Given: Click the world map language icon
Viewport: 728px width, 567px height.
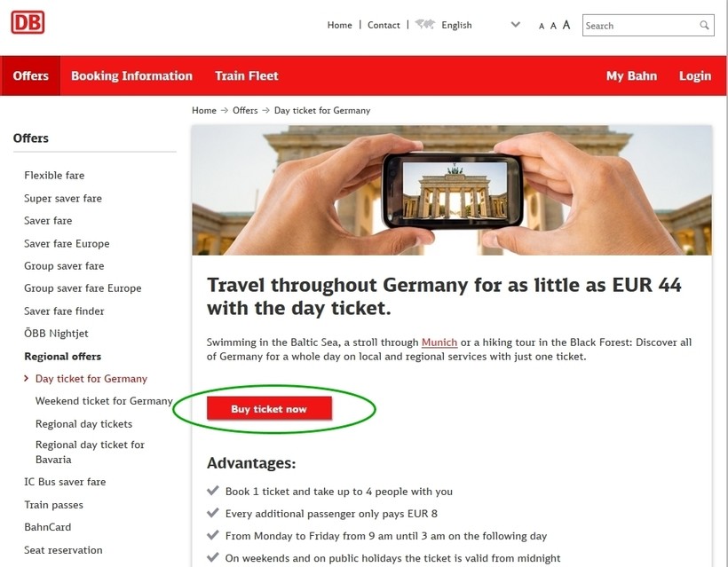Looking at the screenshot, I should click(425, 24).
